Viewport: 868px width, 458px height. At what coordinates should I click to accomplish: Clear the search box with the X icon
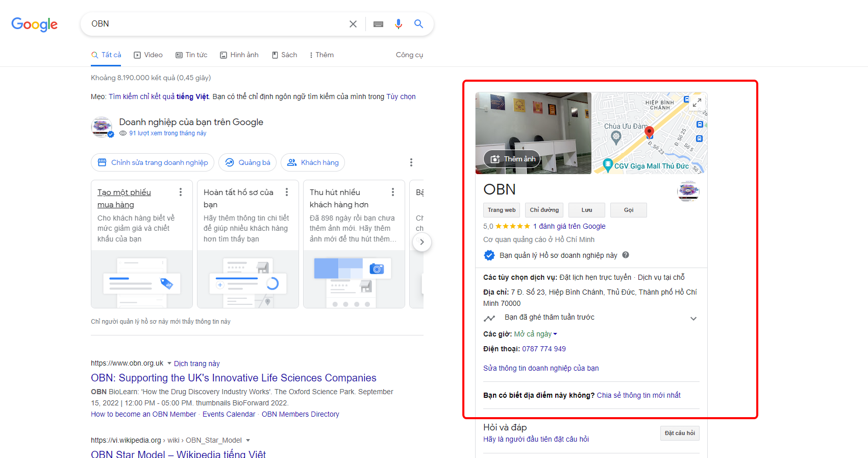pos(353,24)
